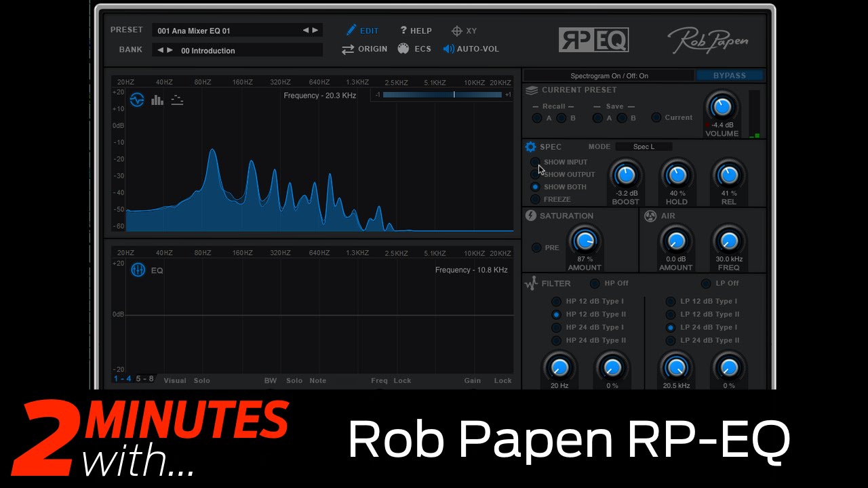Toggle the AUTO-VOL speaker icon

point(448,49)
